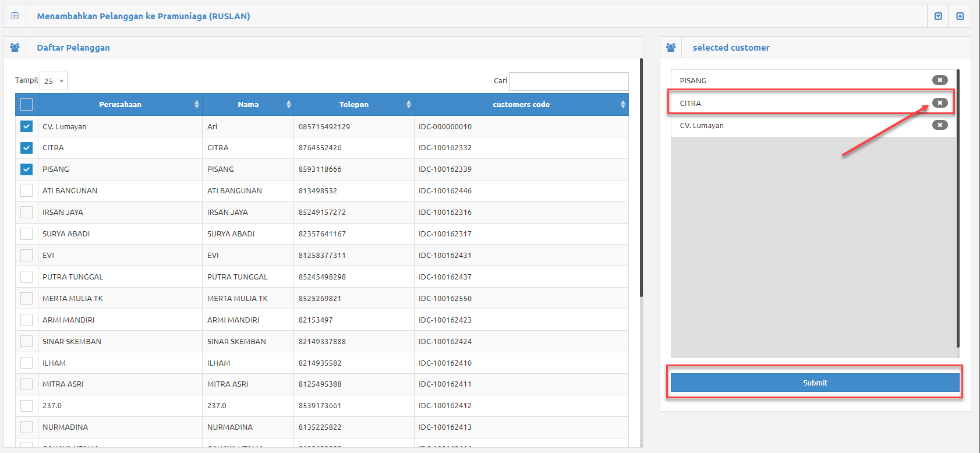
Task: Check the MERTA MULIA TK row checkbox
Action: pyautogui.click(x=26, y=298)
